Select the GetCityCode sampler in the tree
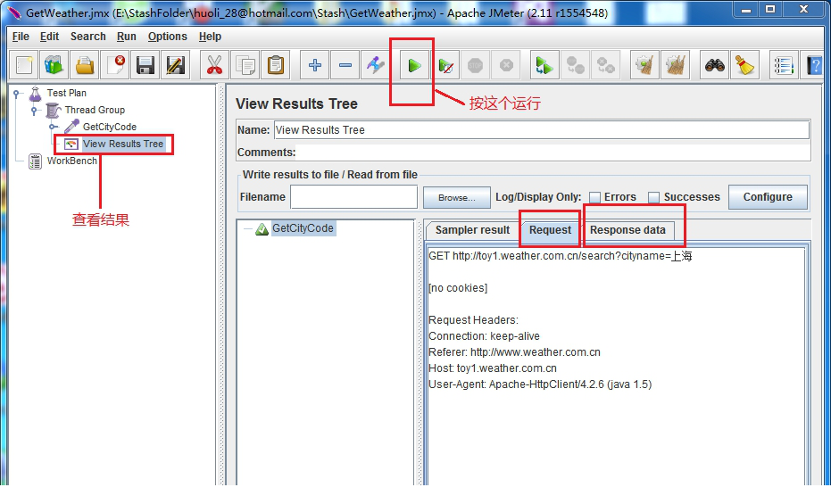Screen dimensions: 831x504 pos(109,127)
